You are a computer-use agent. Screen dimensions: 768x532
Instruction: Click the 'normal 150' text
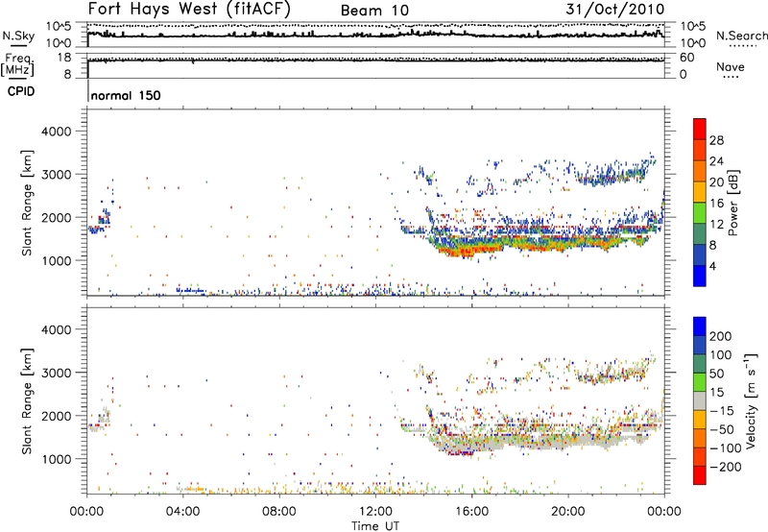tap(126, 95)
